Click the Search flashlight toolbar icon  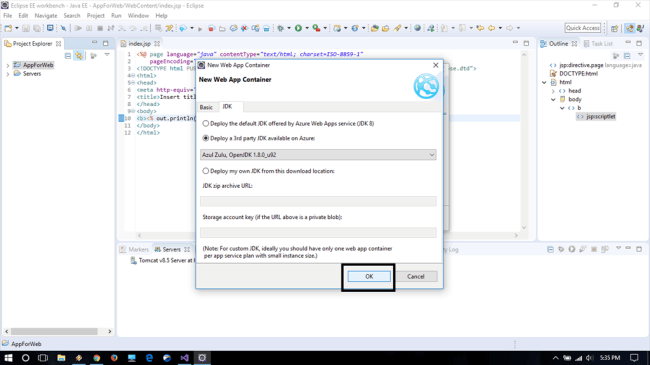click(x=398, y=28)
